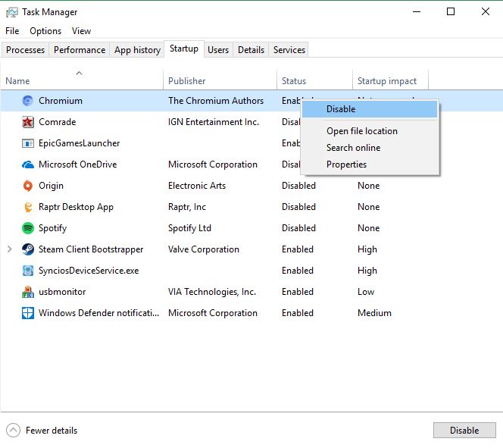This screenshot has height=448, width=503.
Task: Switch to the Performance tab
Action: (80, 50)
